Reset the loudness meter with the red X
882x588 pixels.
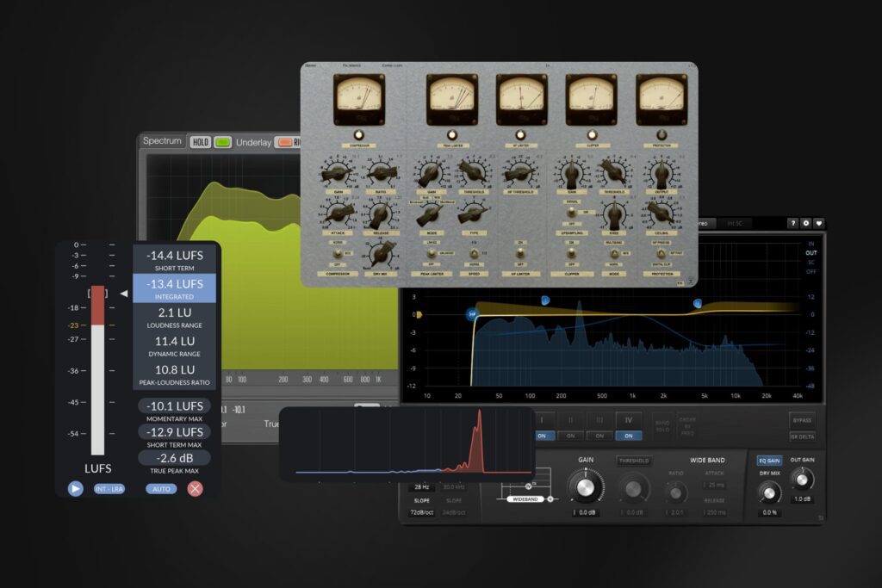(196, 489)
